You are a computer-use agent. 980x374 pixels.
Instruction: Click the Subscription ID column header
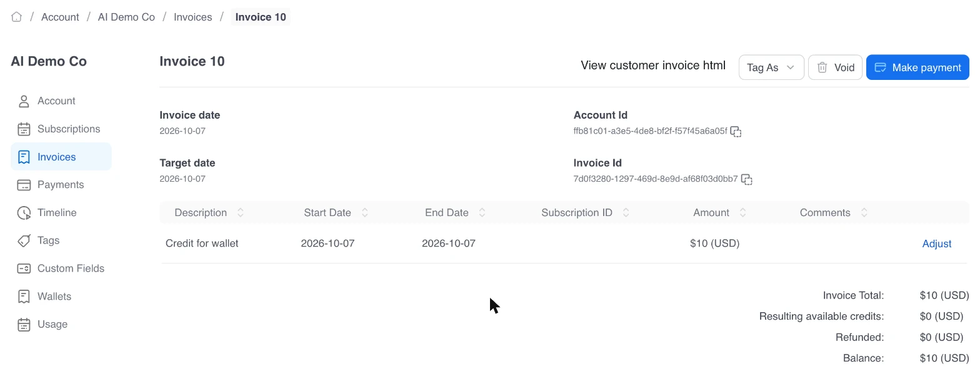tap(577, 213)
